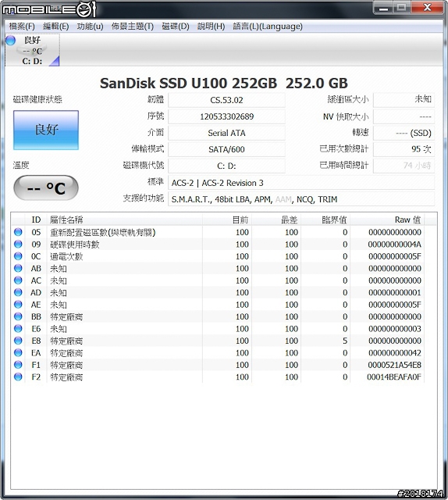The height and width of the screenshot is (500, 448).
Task: Click the -- °C temperature button
Action: [46, 187]
